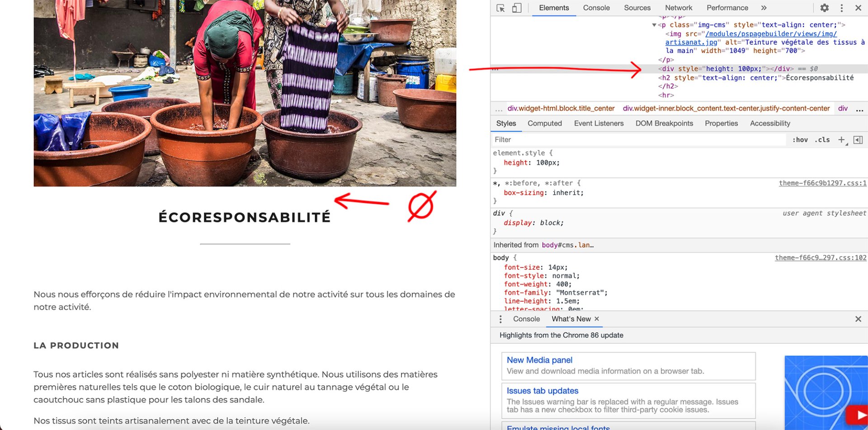
Task: Toggle the computed styles sidebar icon
Action: 858,140
